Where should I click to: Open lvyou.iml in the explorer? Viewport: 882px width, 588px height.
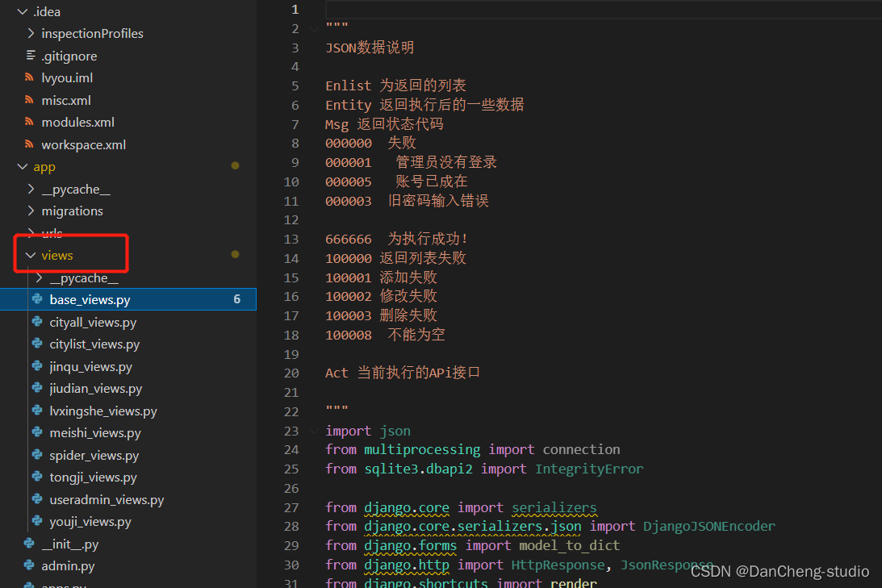(x=67, y=78)
